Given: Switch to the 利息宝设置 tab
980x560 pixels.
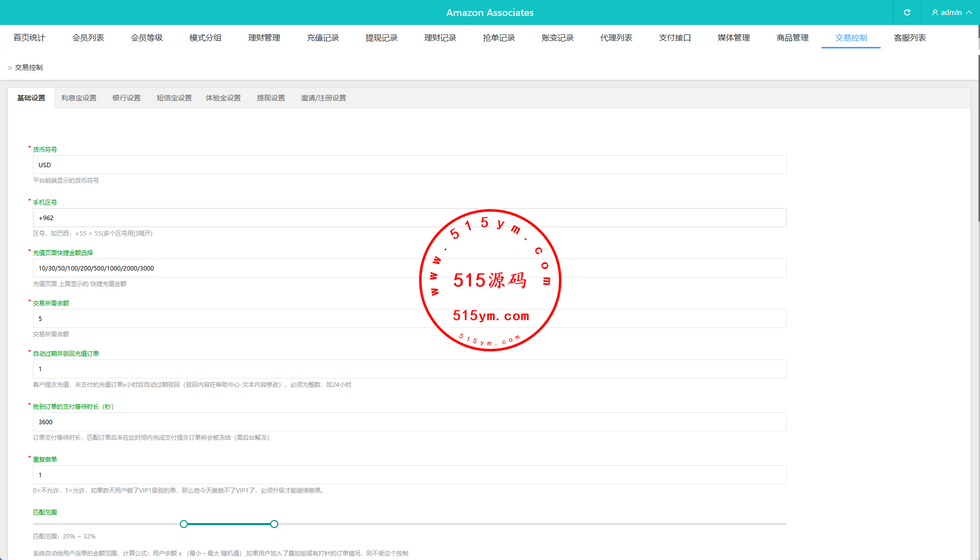Looking at the screenshot, I should (x=79, y=98).
